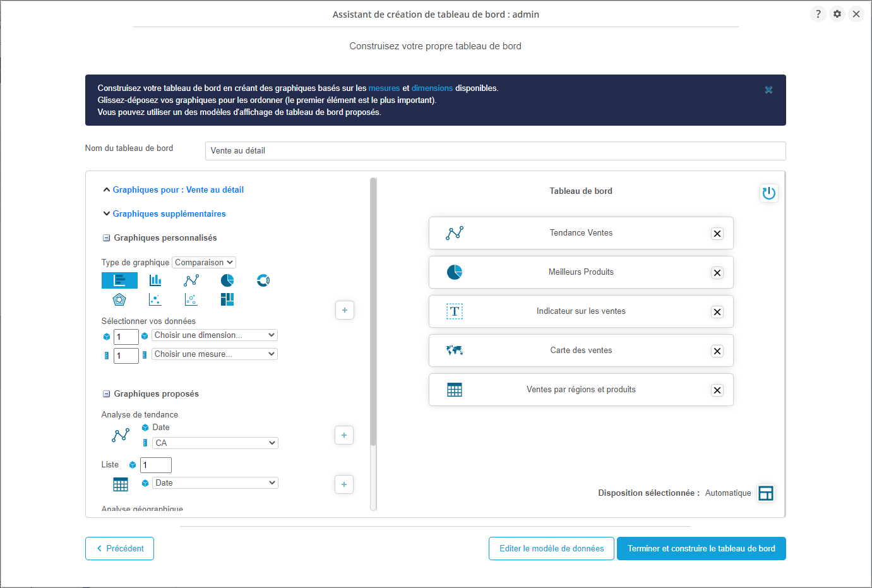The width and height of the screenshot is (872, 588).
Task: Close the assistant dialog window
Action: coord(856,14)
